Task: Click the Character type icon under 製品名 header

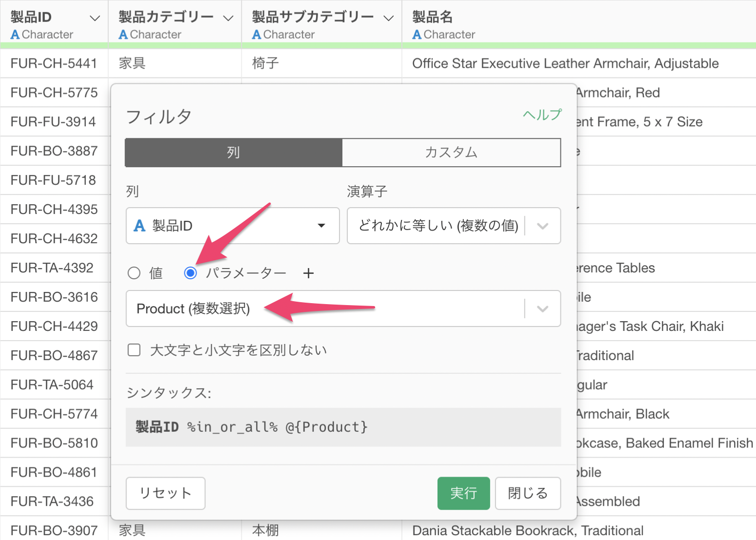Action: pos(417,35)
